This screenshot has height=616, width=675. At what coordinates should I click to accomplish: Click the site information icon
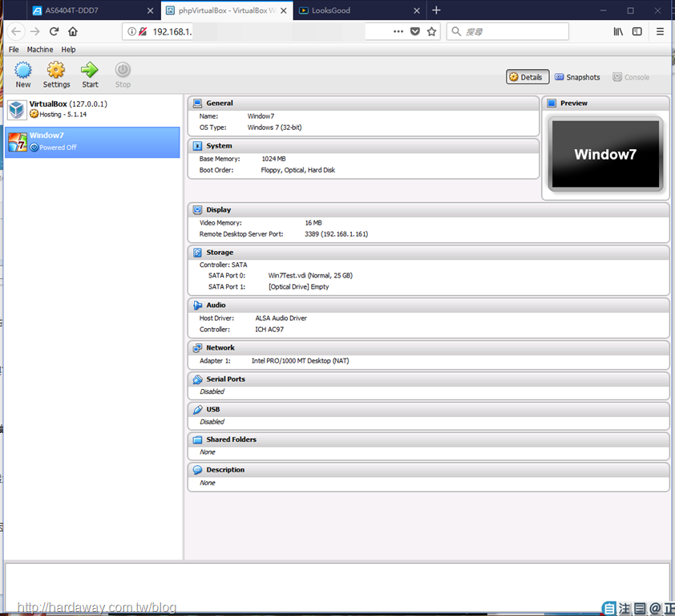[x=131, y=31]
